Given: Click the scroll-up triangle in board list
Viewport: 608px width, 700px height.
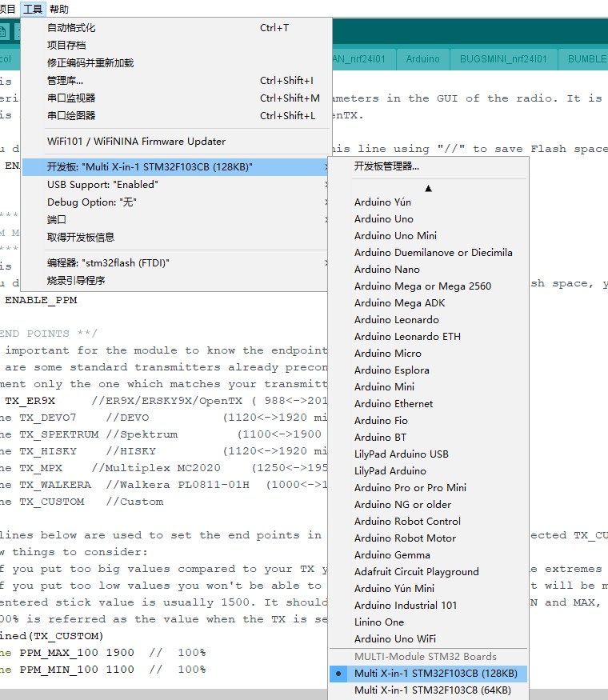Looking at the screenshot, I should [429, 188].
